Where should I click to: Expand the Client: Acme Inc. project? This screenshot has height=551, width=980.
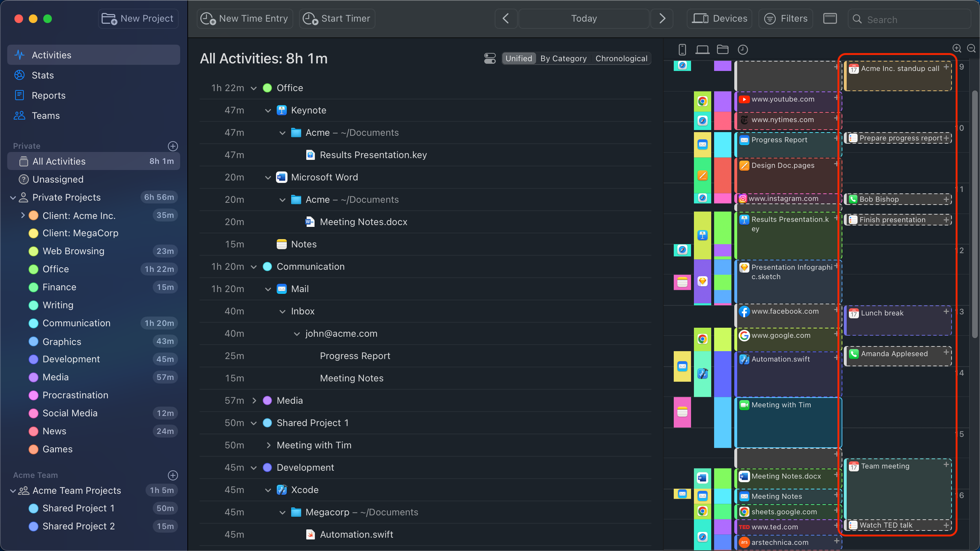point(23,216)
